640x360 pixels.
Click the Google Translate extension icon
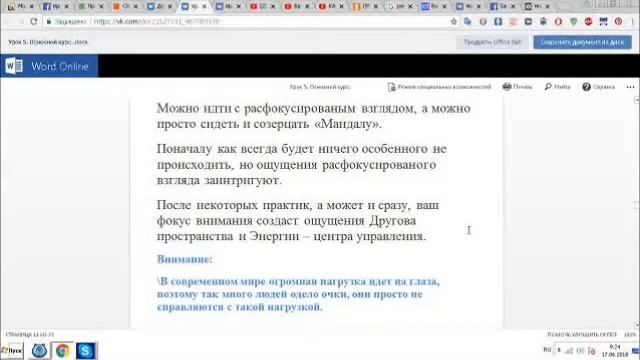(468, 22)
